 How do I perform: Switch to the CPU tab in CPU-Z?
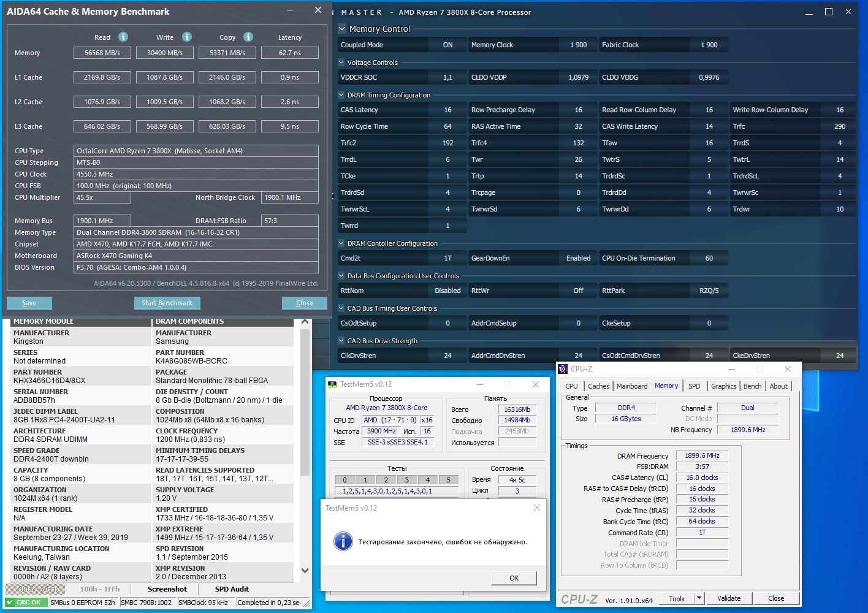coord(571,386)
